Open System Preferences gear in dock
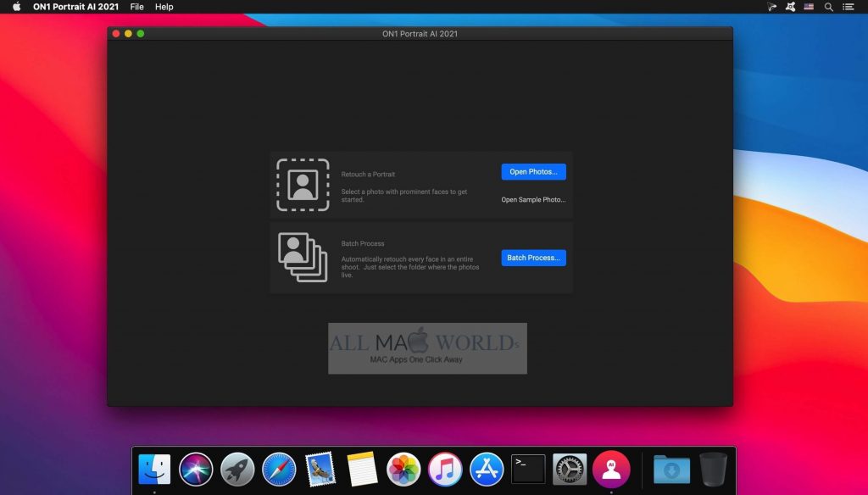Image resolution: width=868 pixels, height=495 pixels. 570,469
